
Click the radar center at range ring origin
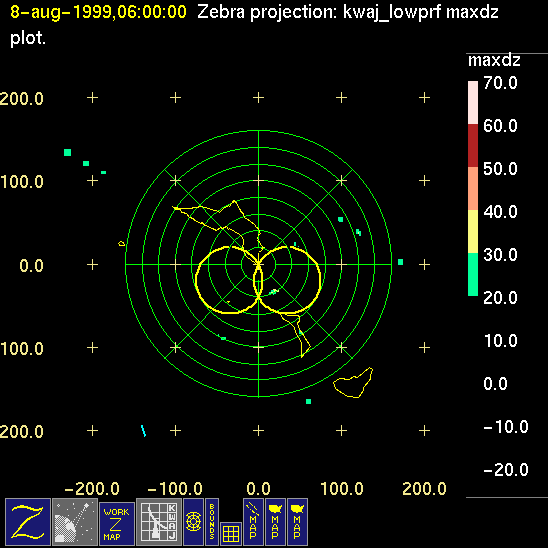tap(259, 264)
